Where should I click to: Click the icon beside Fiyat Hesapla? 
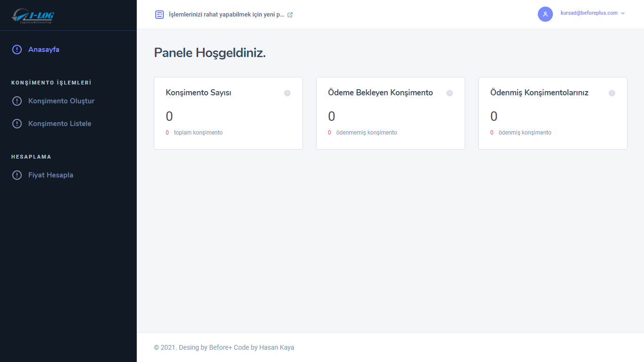tap(17, 175)
